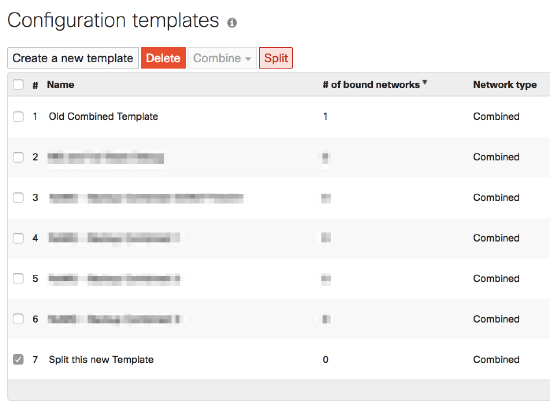Click the sort arrow on bound networks

point(424,82)
